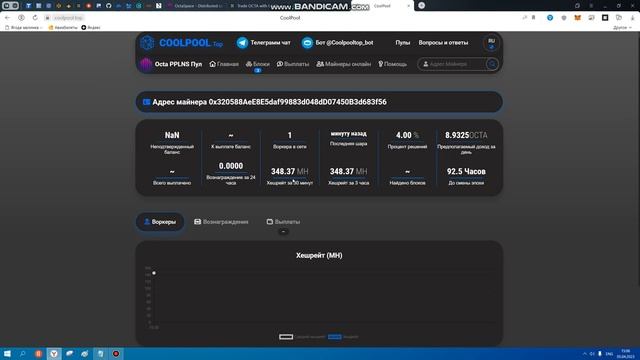Viewport: 640px width, 360px height.
Task: Bookmark the page with bookmark icon
Action: (x=533, y=18)
